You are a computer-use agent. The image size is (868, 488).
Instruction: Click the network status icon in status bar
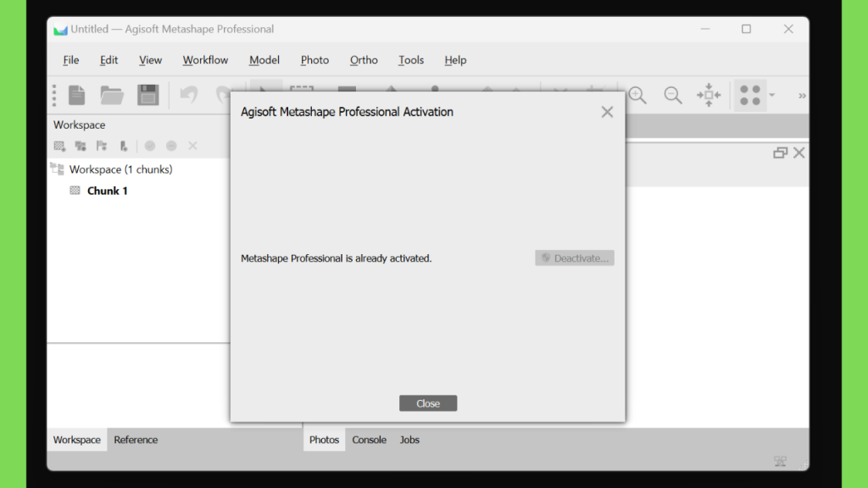coord(780,461)
